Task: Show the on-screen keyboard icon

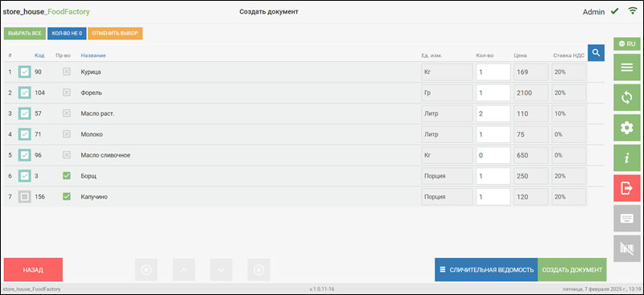Action: pos(627,219)
